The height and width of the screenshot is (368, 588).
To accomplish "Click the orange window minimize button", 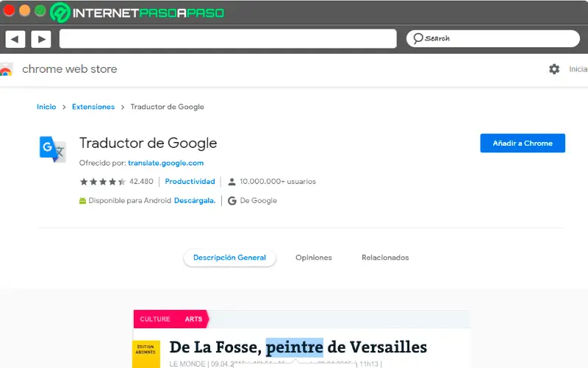I will click(25, 10).
